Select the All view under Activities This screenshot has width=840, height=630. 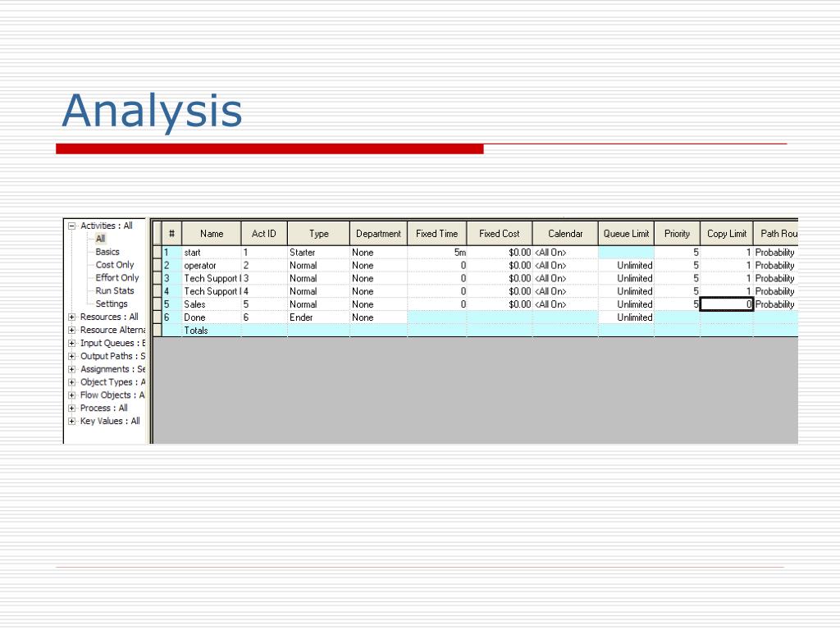[x=100, y=239]
